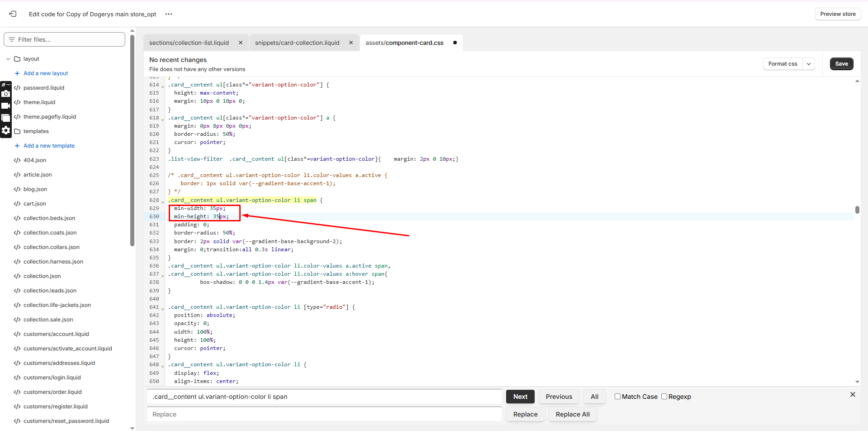This screenshot has width=868, height=431.
Task: Click Previous in the search bar
Action: click(x=559, y=397)
